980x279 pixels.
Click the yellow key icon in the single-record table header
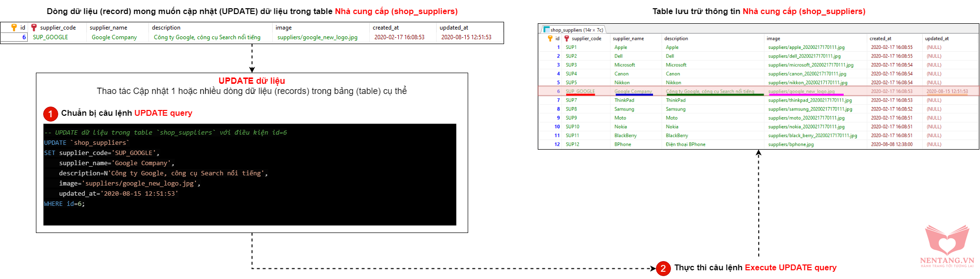click(14, 28)
